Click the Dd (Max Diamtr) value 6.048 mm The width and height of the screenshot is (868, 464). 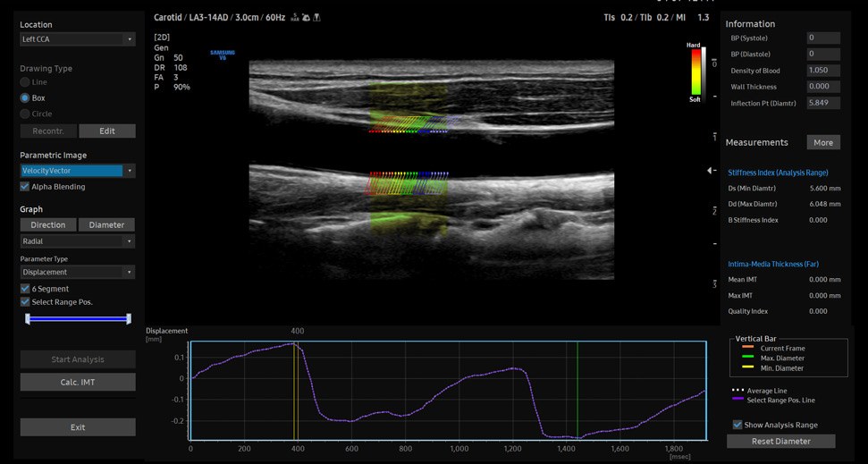click(x=825, y=204)
